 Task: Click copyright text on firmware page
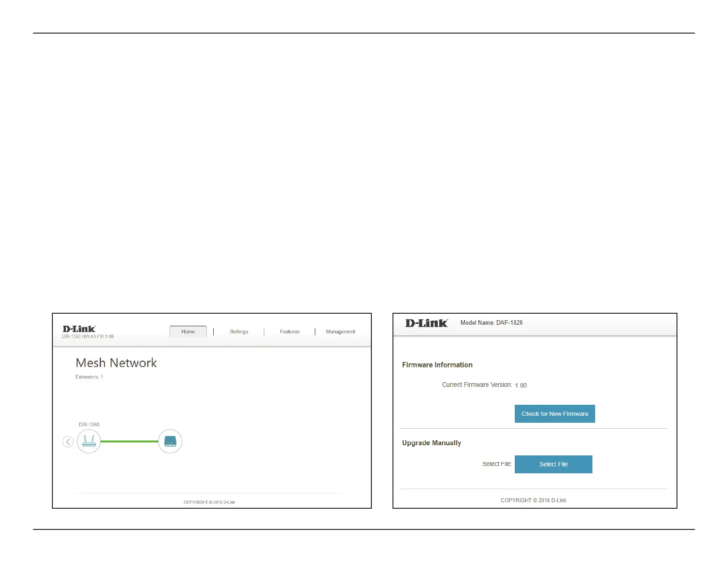[x=534, y=500]
